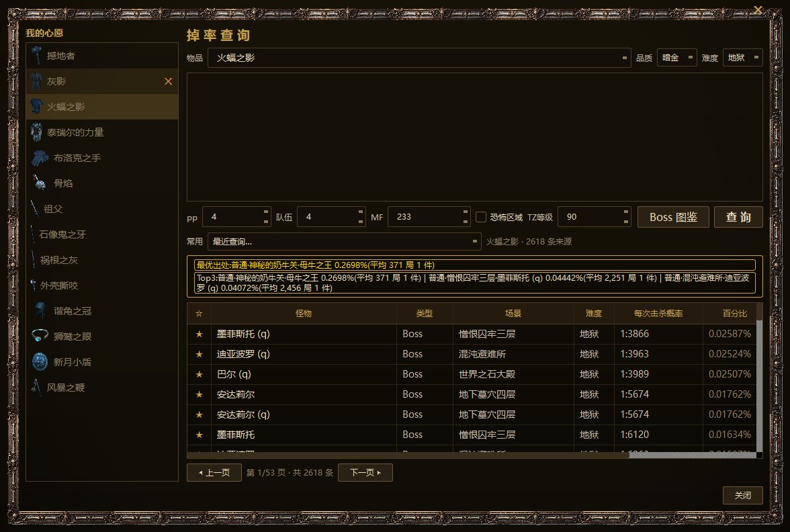This screenshot has width=790, height=532.
Task: Go to the next page with 下一页
Action: (x=365, y=473)
